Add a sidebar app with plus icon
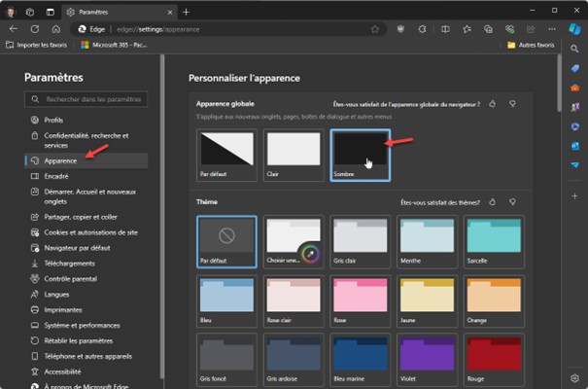 575,195
